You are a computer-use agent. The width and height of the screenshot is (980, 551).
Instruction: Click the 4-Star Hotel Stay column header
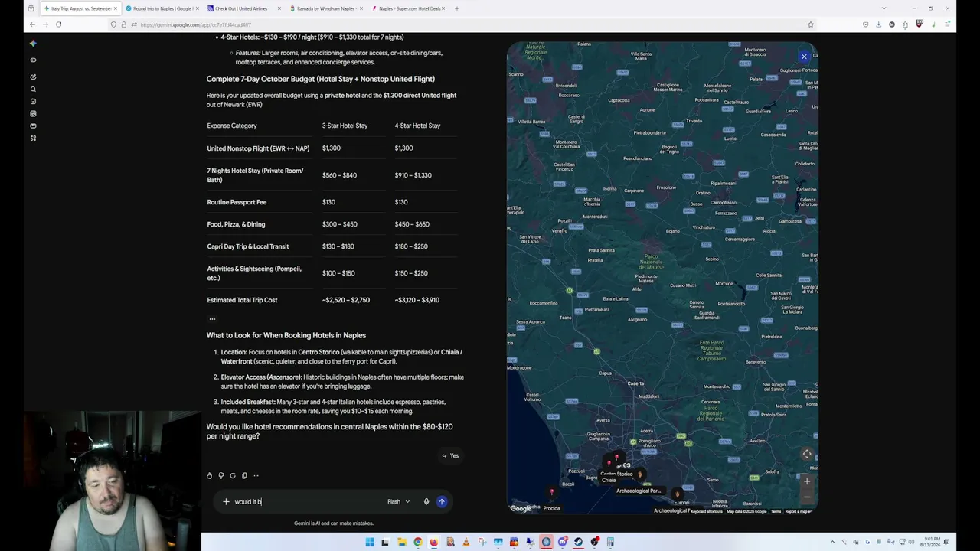417,126
